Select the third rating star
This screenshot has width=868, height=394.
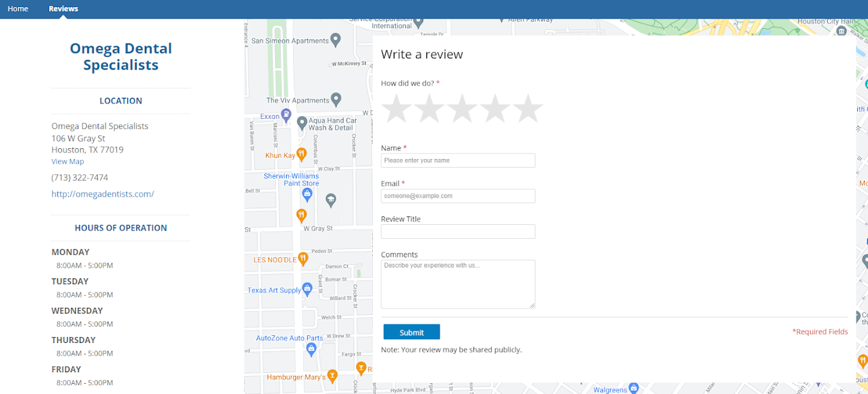462,109
